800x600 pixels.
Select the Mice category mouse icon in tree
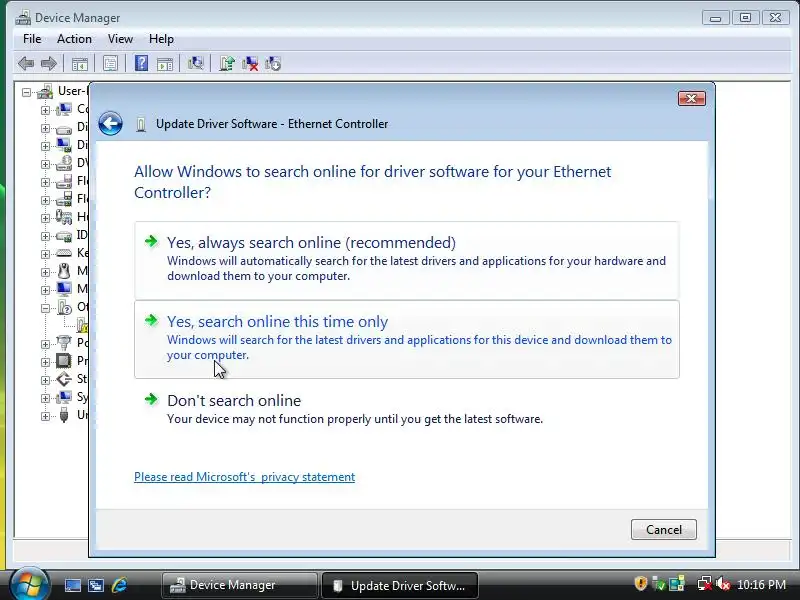pos(64,270)
